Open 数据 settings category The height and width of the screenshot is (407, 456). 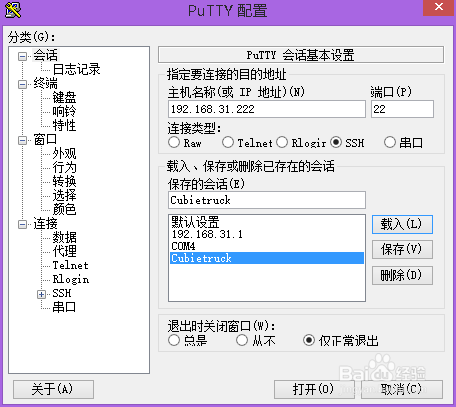tap(64, 238)
